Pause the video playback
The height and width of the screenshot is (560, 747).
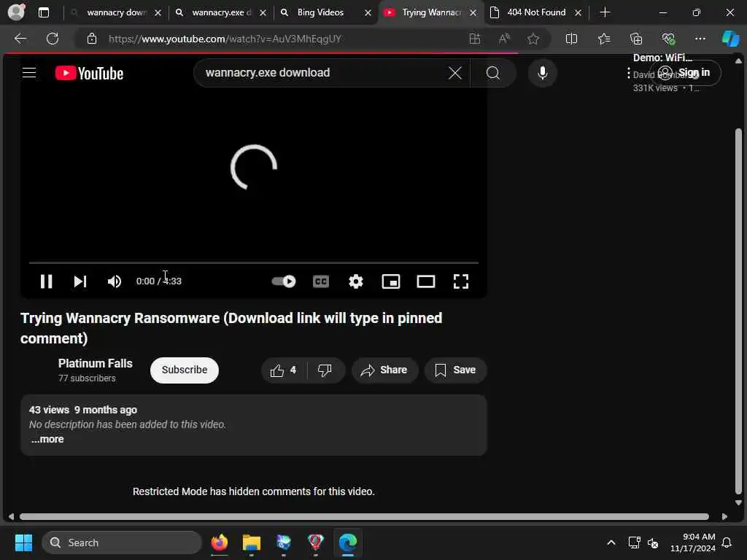(x=46, y=281)
